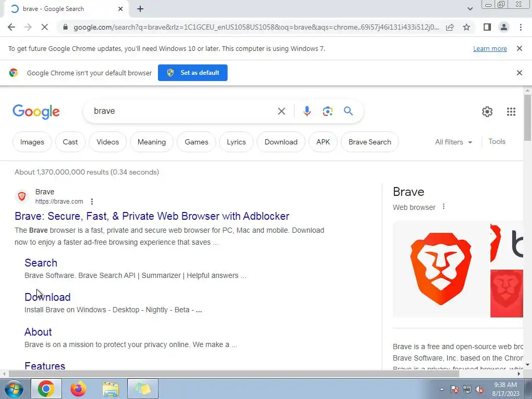This screenshot has height=399, width=532.
Task: Open more options beside brave.com result
Action: click(x=91, y=202)
